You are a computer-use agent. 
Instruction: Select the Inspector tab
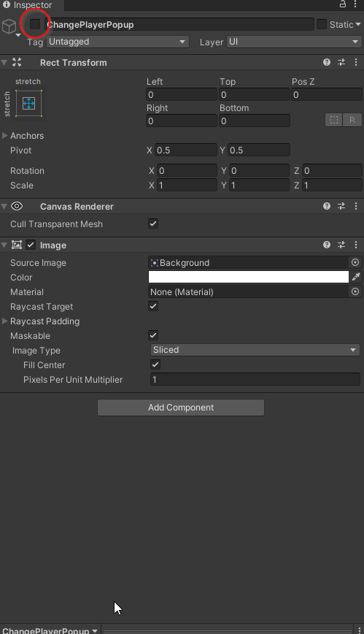[28, 5]
